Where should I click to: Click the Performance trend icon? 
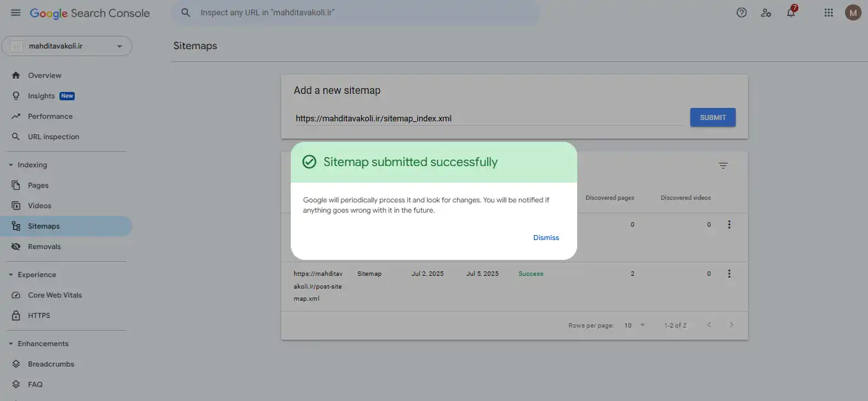[x=16, y=116]
